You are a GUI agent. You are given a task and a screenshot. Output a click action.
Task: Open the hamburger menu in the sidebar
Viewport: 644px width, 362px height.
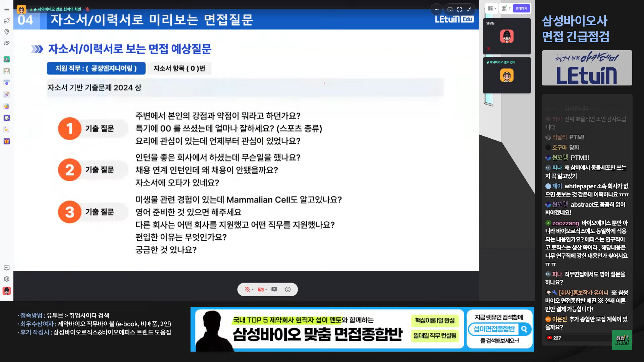pyautogui.click(x=6, y=9)
